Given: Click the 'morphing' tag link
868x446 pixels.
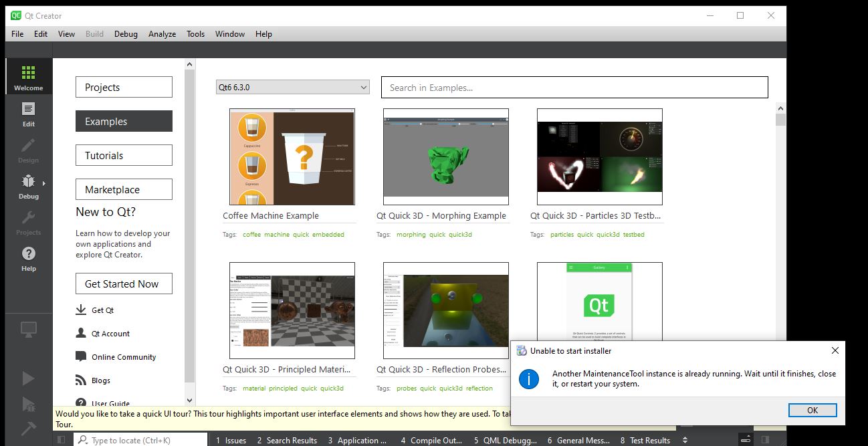Looking at the screenshot, I should click(x=411, y=235).
